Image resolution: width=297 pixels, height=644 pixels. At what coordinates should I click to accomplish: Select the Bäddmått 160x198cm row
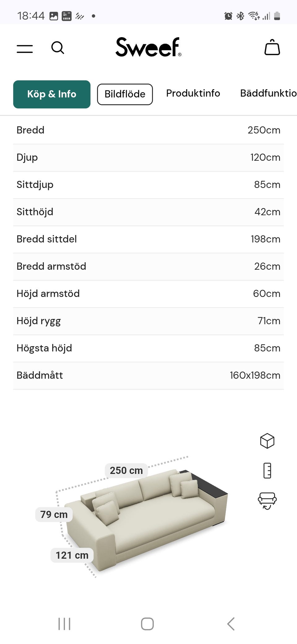pos(148,375)
